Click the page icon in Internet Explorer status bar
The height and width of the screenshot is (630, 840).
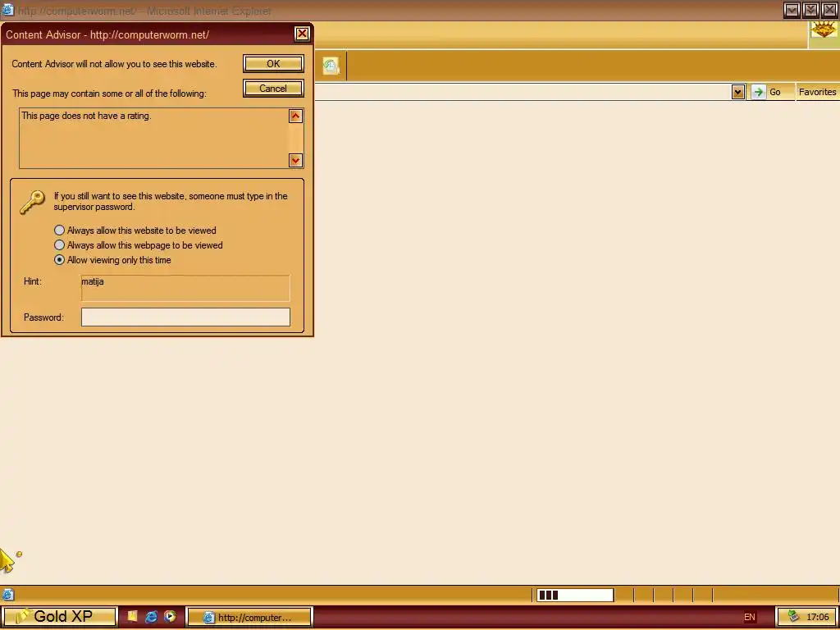pyautogui.click(x=8, y=594)
